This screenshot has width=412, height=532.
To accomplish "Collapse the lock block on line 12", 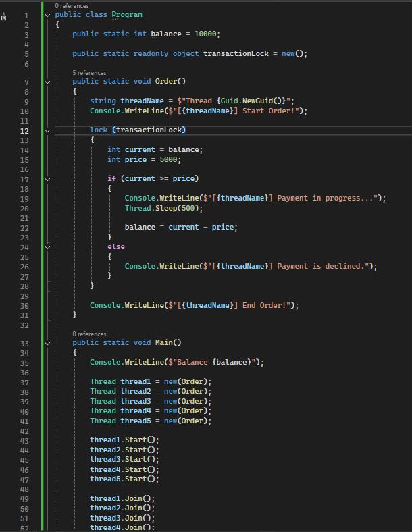I will (x=47, y=130).
